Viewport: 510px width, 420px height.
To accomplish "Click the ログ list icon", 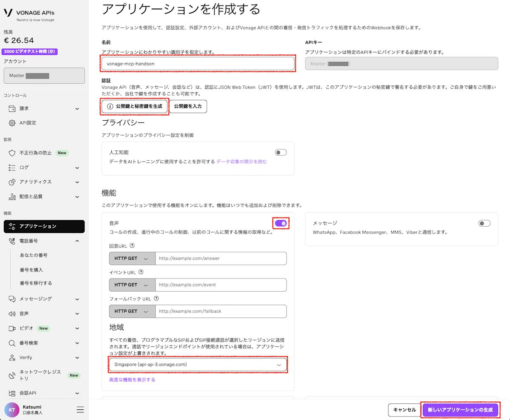I will pos(12,167).
